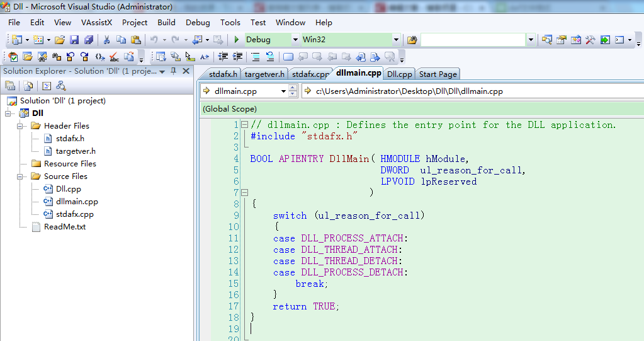
Task: Collapse the Source Files folder
Action: (x=20, y=176)
